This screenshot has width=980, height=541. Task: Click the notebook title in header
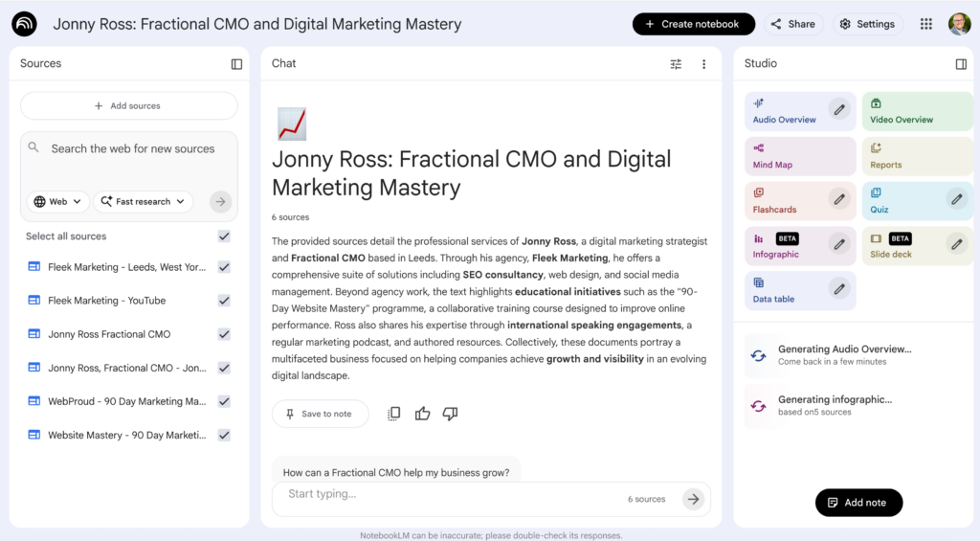(x=256, y=24)
